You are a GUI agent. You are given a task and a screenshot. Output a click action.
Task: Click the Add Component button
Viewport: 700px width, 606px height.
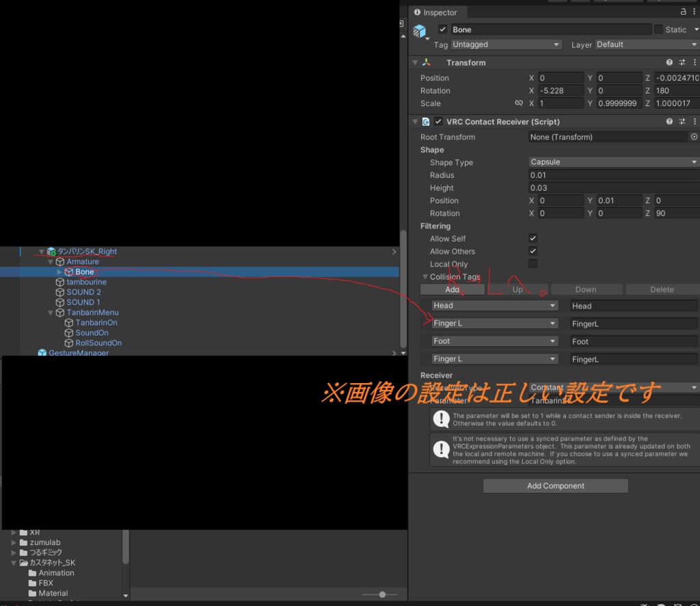555,486
